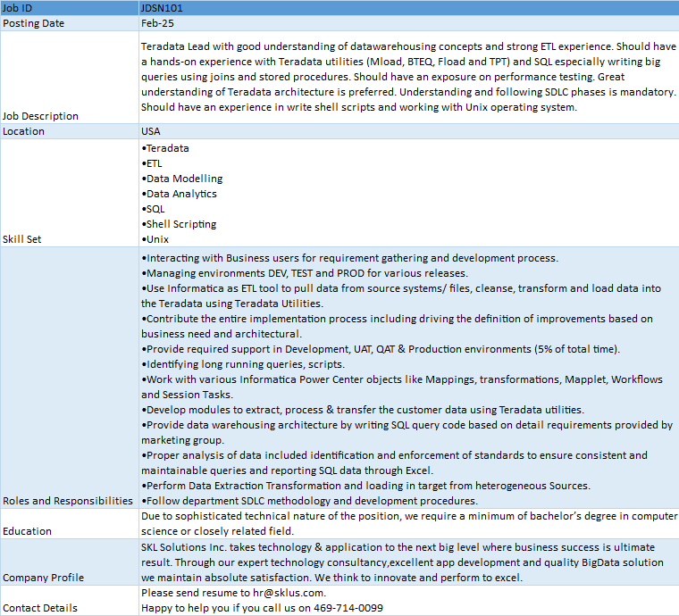The height and width of the screenshot is (616, 679).
Task: Select the Unix skill entry
Action: tap(156, 239)
